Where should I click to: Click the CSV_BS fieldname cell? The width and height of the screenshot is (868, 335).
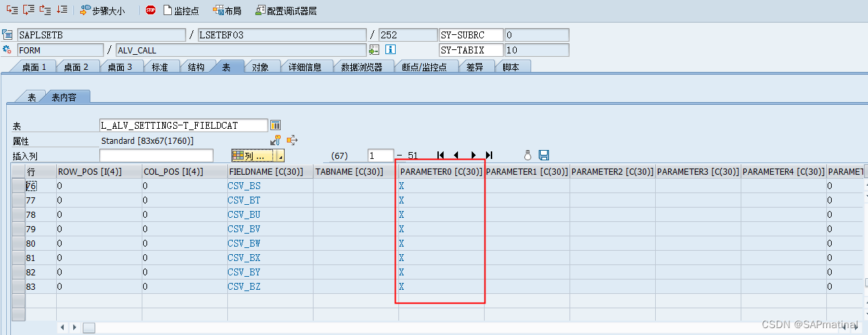click(270, 186)
